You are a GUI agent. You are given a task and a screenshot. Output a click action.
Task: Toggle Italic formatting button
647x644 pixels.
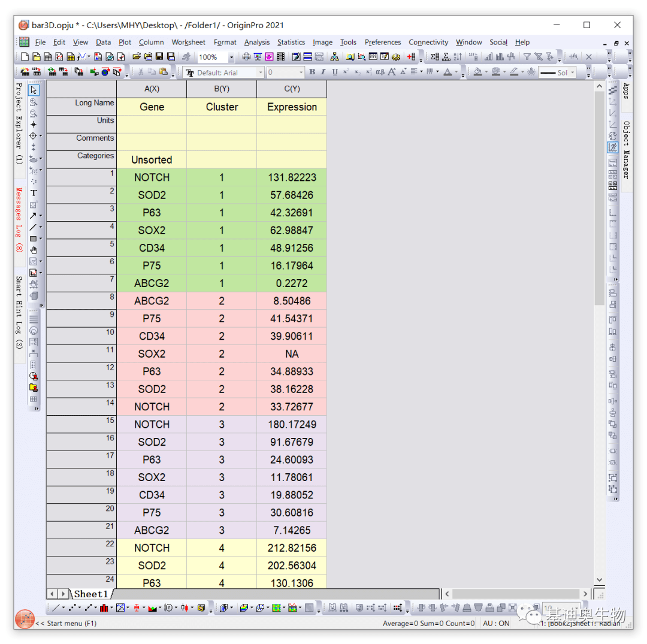(323, 72)
